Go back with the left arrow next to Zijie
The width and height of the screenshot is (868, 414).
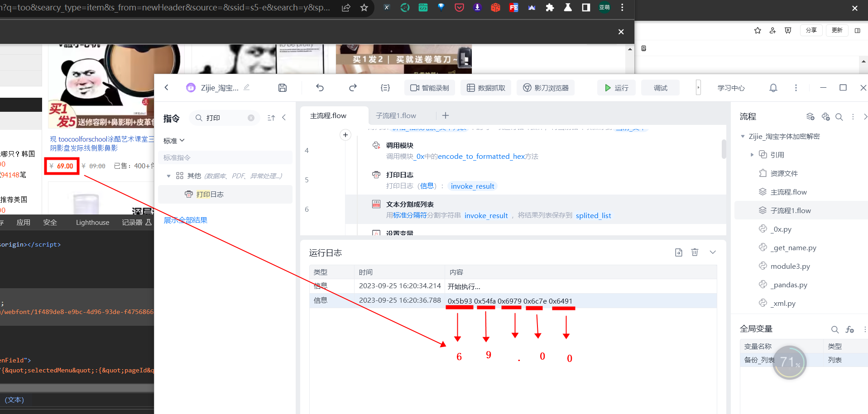tap(167, 88)
